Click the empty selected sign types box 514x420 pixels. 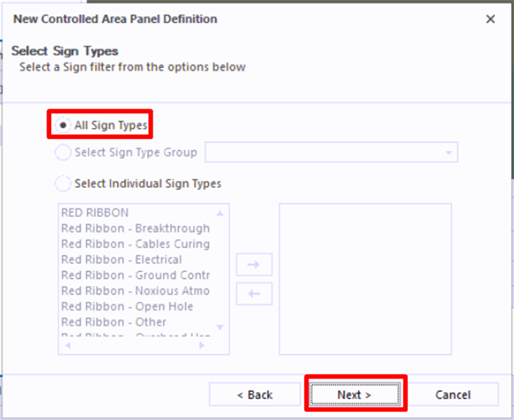click(x=365, y=279)
